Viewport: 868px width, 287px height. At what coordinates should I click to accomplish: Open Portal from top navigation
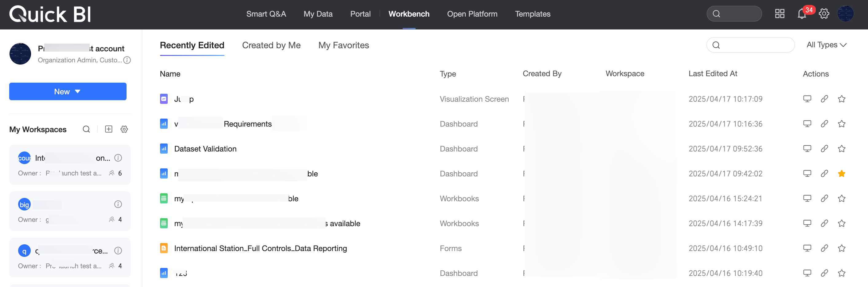(x=360, y=14)
